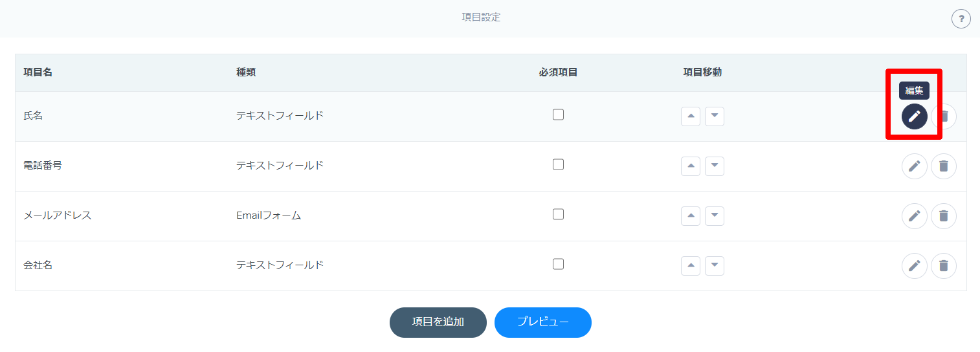Move メールアドレス row up
Screen dimensions: 980x352
(x=691, y=216)
